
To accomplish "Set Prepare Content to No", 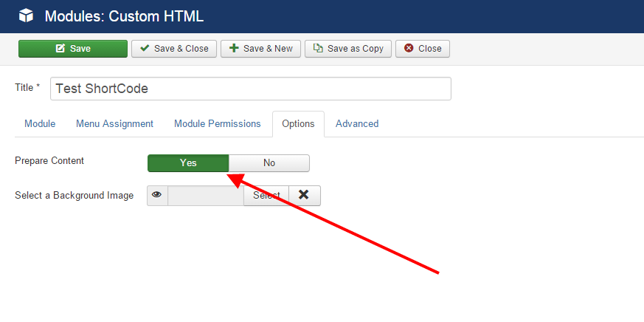I will [x=269, y=163].
